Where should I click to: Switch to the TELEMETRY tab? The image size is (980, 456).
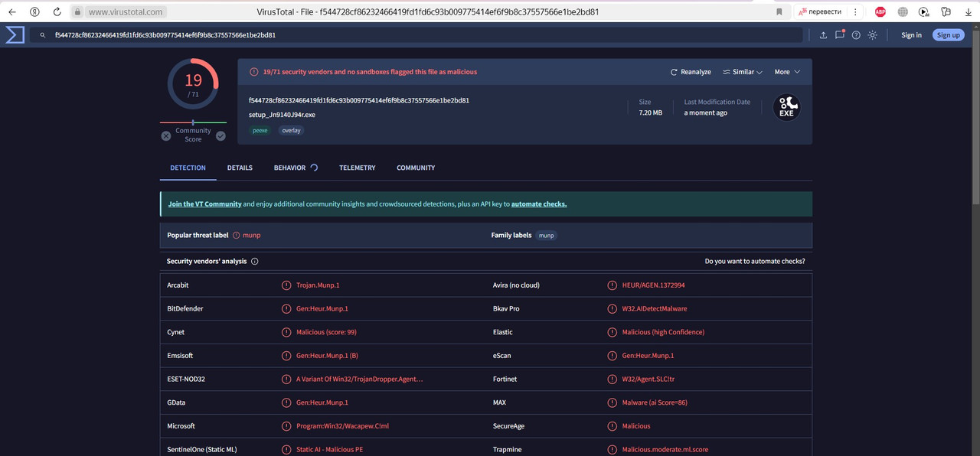tap(358, 168)
